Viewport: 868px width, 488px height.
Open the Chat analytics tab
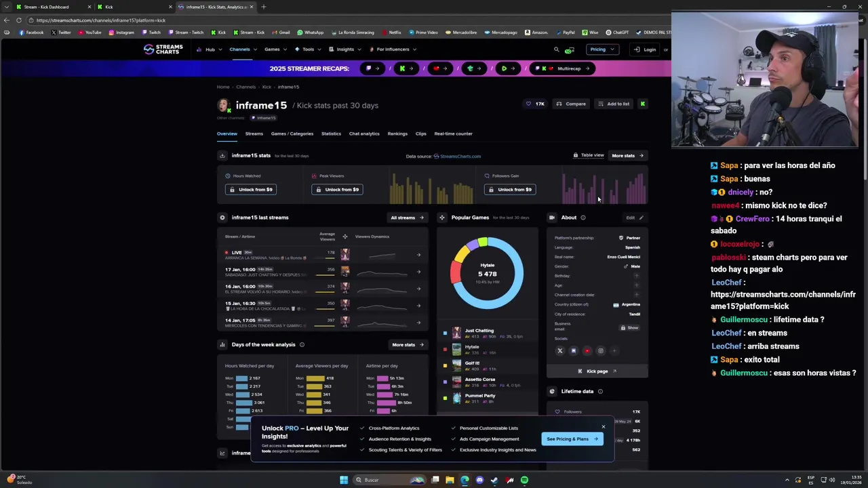click(364, 134)
